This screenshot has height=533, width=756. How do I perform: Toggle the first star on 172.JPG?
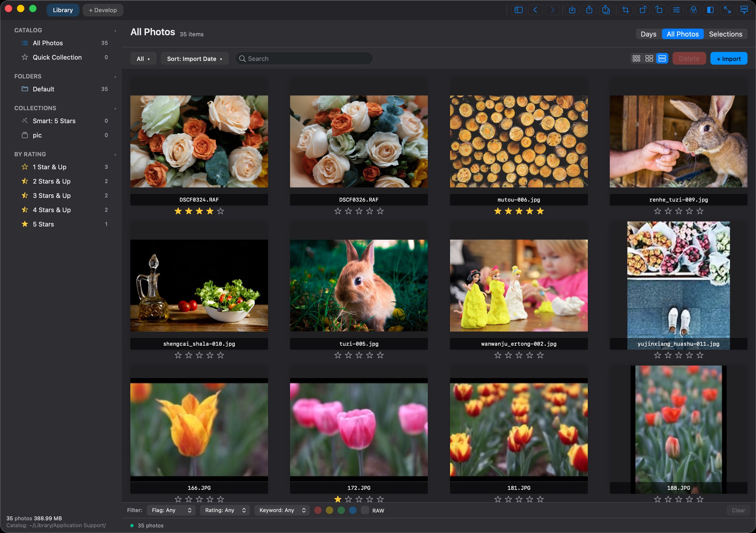click(338, 499)
